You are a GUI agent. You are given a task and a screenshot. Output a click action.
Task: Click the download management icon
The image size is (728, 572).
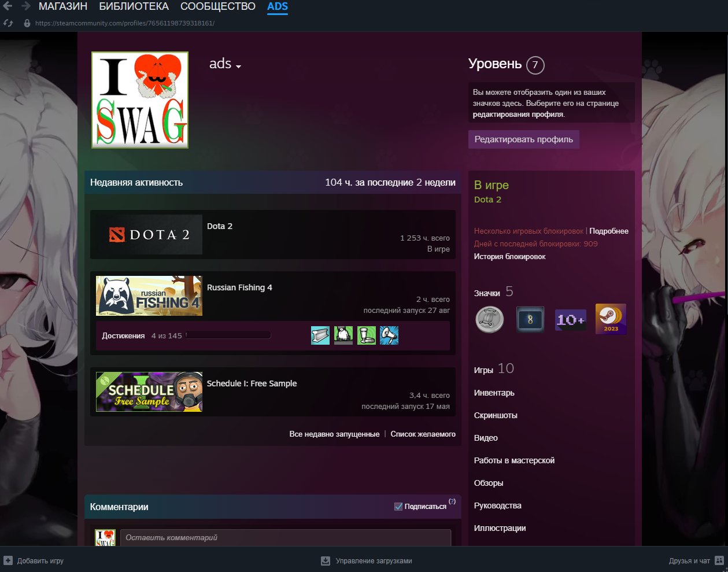326,560
